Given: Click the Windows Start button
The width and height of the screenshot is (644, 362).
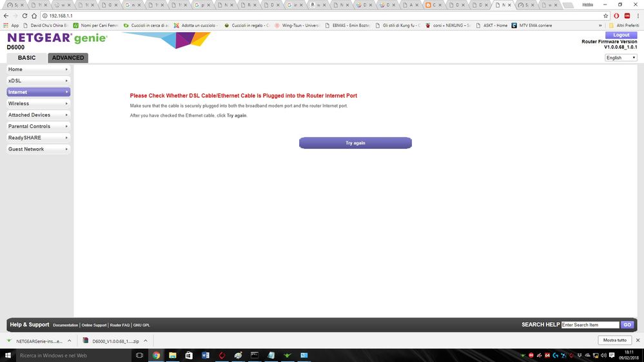Looking at the screenshot, I should coord(8,355).
